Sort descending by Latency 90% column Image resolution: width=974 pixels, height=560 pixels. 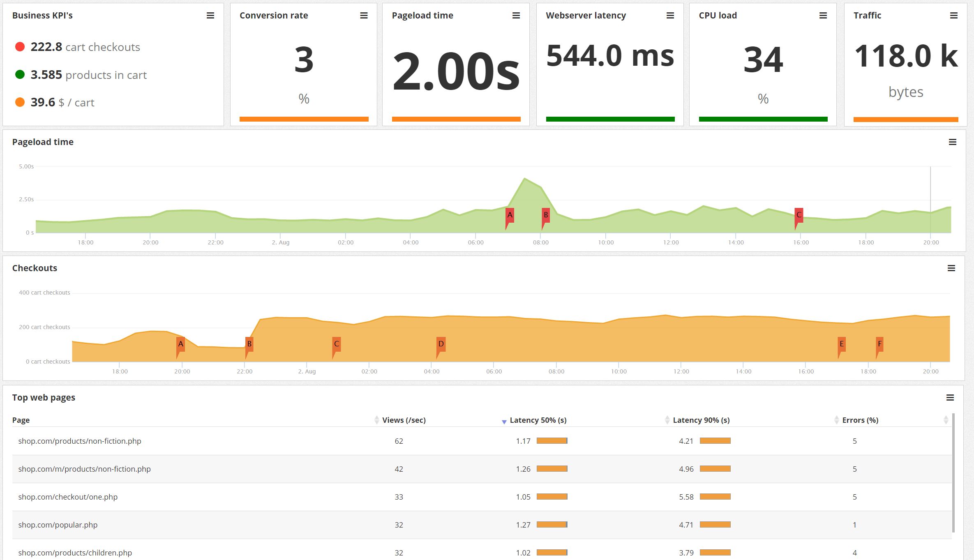[701, 420]
